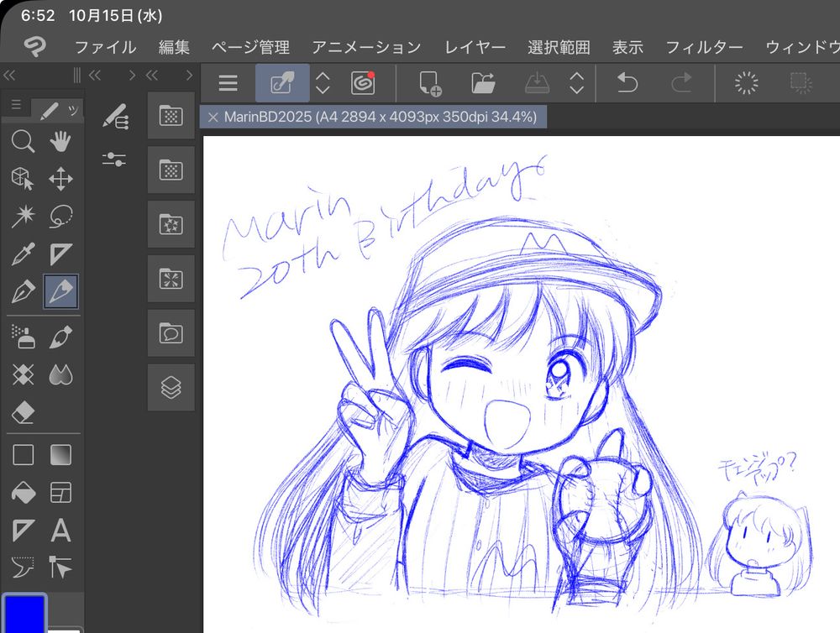Screen dimensions: 840x633
Task: Select the Eraser tool
Action: (x=23, y=413)
